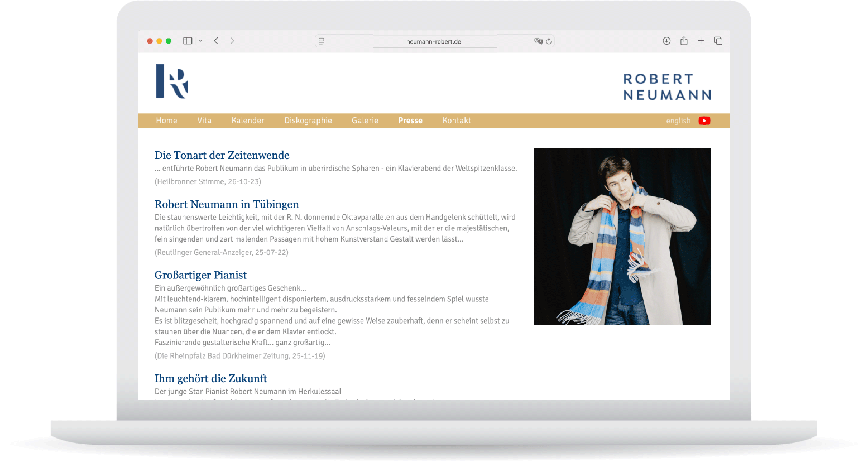Click the RN logo in header
Screen dimensions: 868x462
point(172,81)
